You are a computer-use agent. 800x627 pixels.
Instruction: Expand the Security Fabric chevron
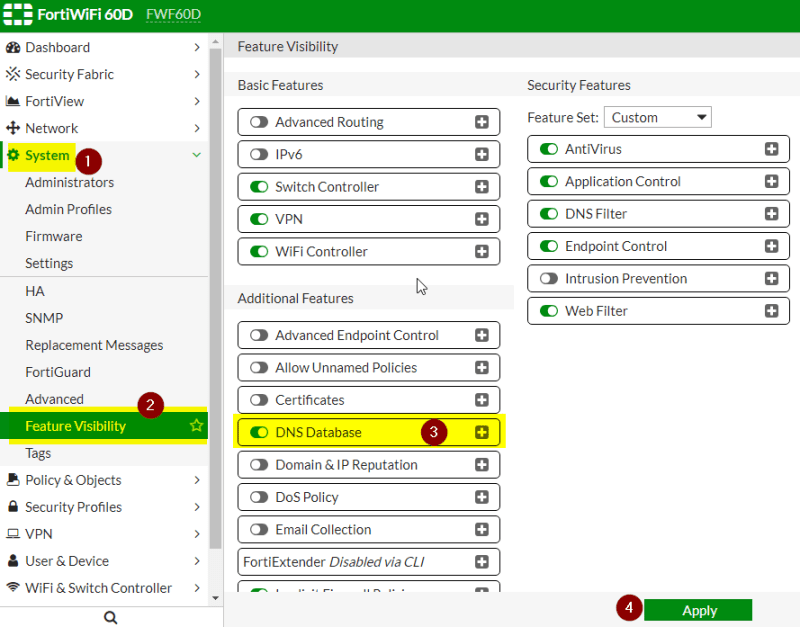(x=197, y=74)
